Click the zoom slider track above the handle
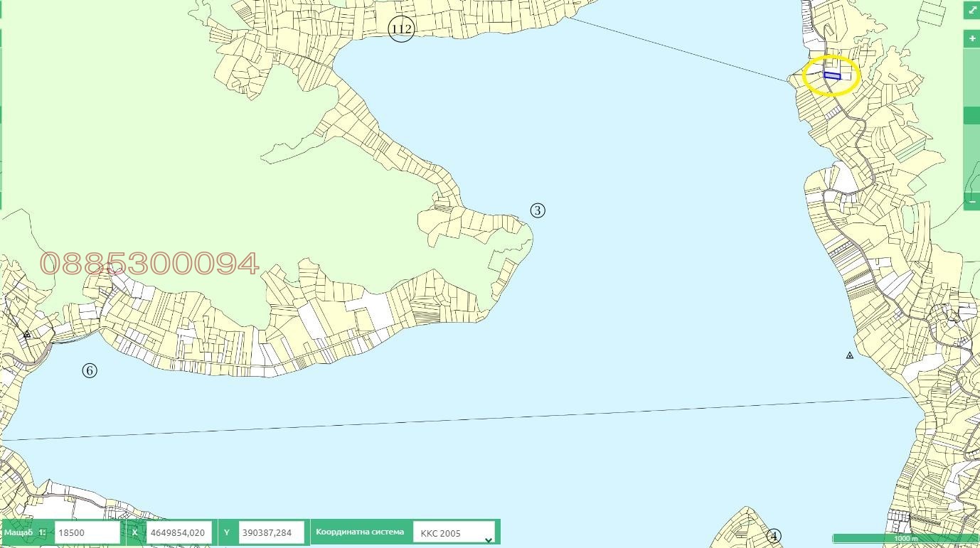 point(971,78)
